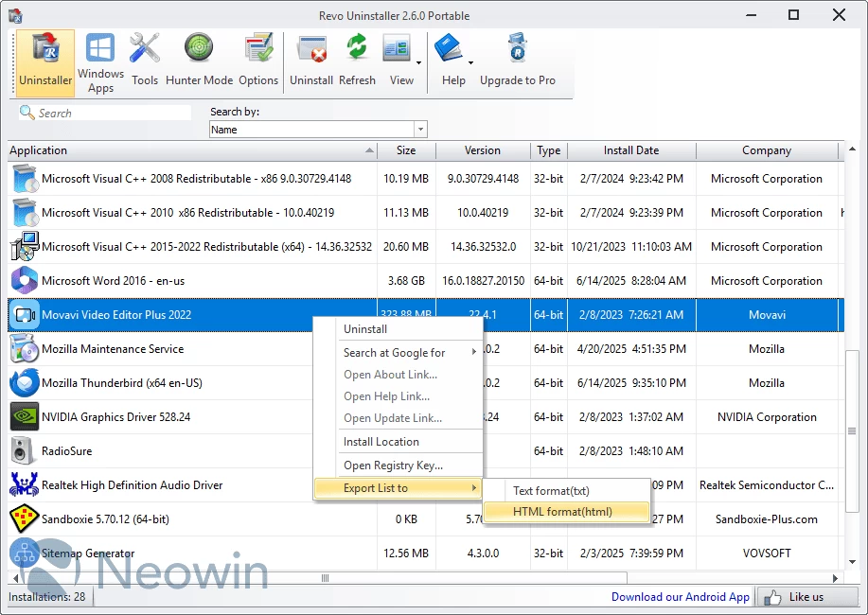Click the View toolbar icon
The height and width of the screenshot is (615, 868).
click(x=397, y=47)
